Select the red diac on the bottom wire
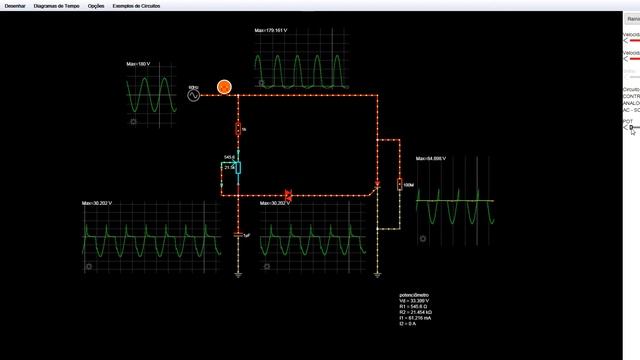640x360 pixels. tap(288, 195)
